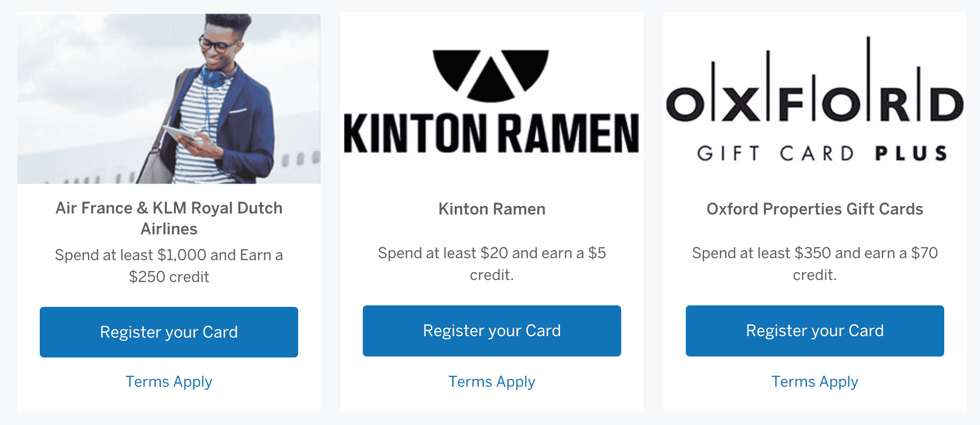Select the Air France & KLM Royal Dutch Airlines title
980x425 pixels.
[x=169, y=218]
